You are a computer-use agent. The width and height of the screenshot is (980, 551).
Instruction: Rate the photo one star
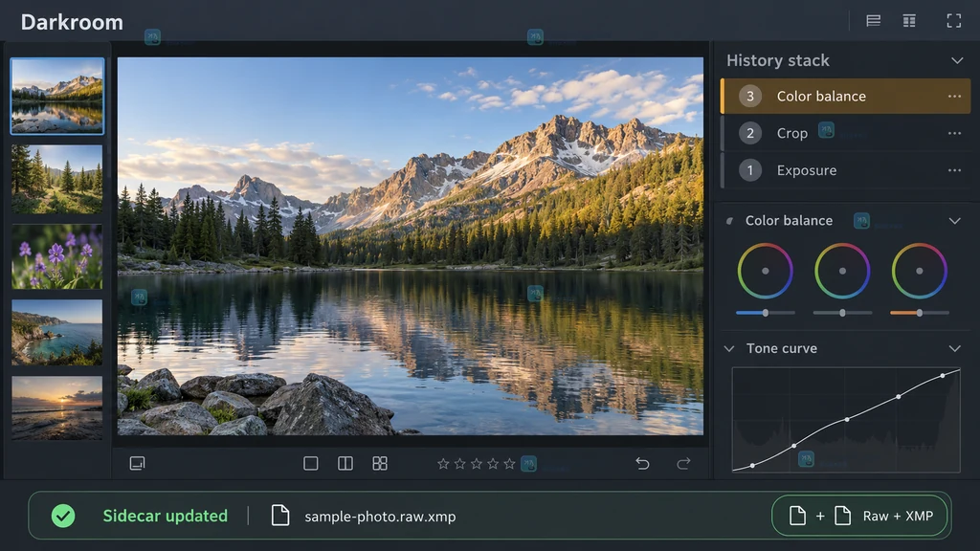[443, 464]
